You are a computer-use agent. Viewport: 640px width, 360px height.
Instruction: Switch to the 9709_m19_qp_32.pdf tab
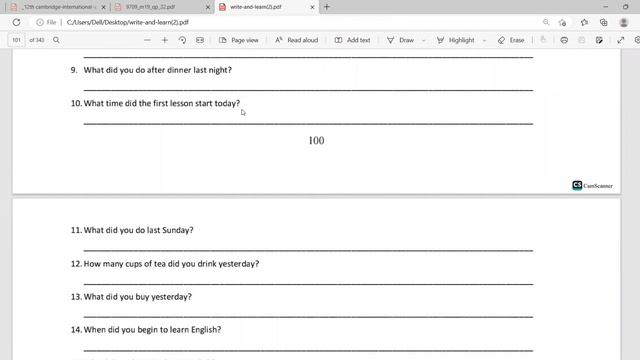(162, 7)
